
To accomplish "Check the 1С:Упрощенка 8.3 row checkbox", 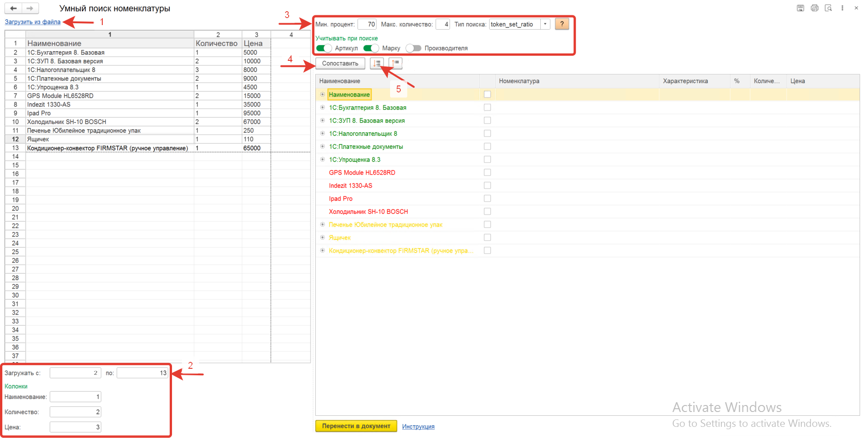I will [487, 159].
